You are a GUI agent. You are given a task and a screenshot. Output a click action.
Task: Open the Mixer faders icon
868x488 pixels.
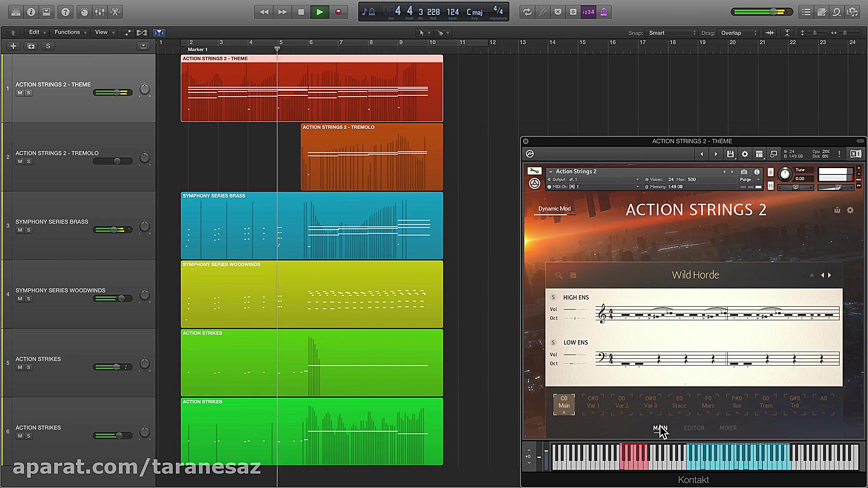click(x=99, y=12)
